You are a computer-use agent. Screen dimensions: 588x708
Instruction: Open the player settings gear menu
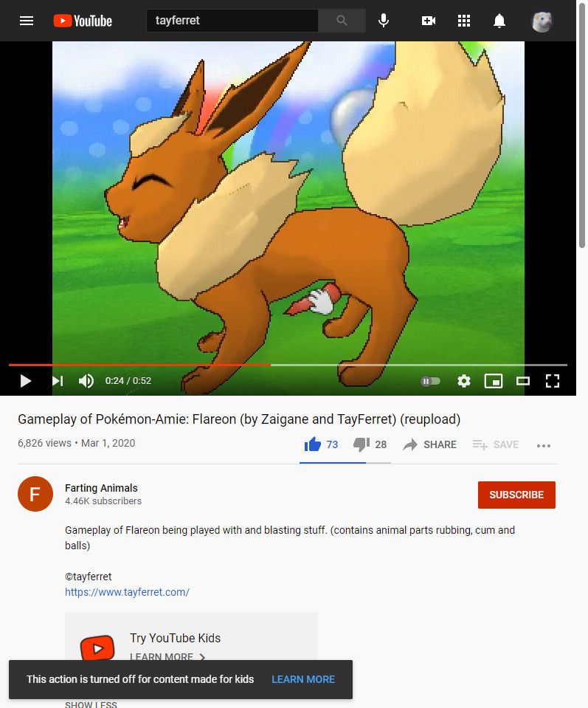[x=464, y=381]
